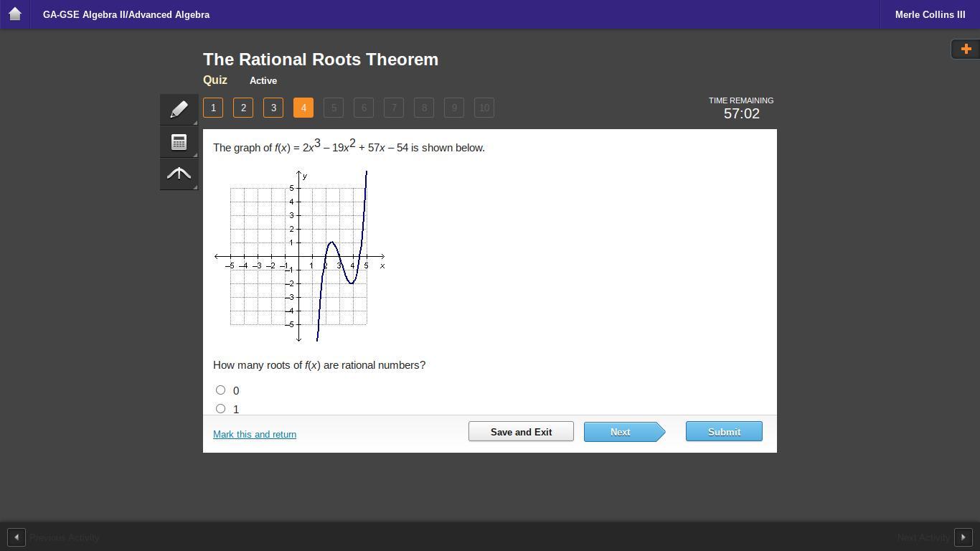
Task: Jump to question 3
Action: pos(273,108)
